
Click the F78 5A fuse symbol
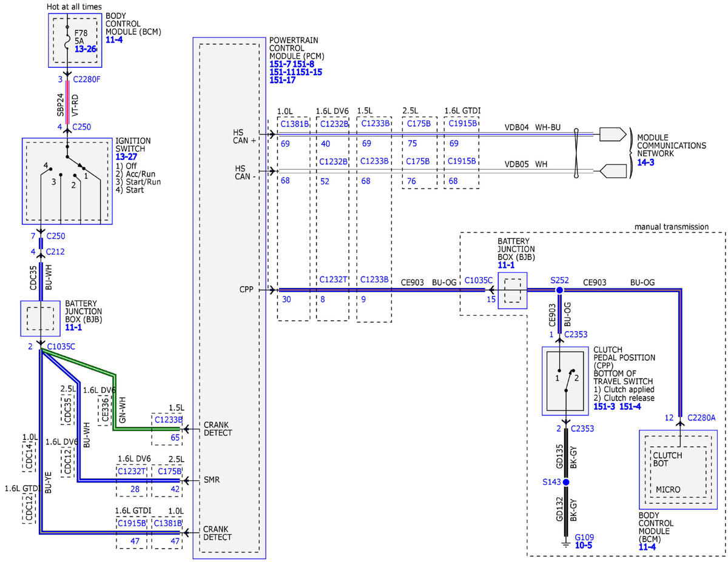point(67,41)
